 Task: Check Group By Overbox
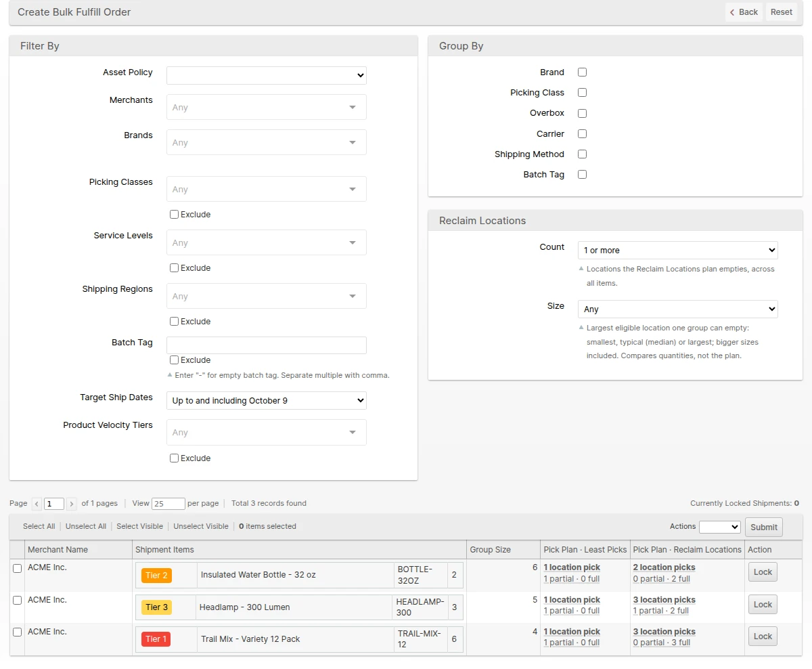click(582, 113)
